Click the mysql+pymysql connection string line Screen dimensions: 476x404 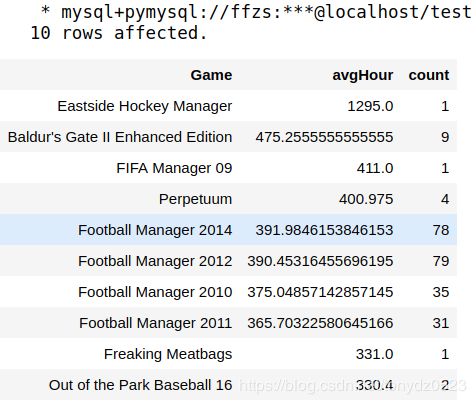click(256, 12)
